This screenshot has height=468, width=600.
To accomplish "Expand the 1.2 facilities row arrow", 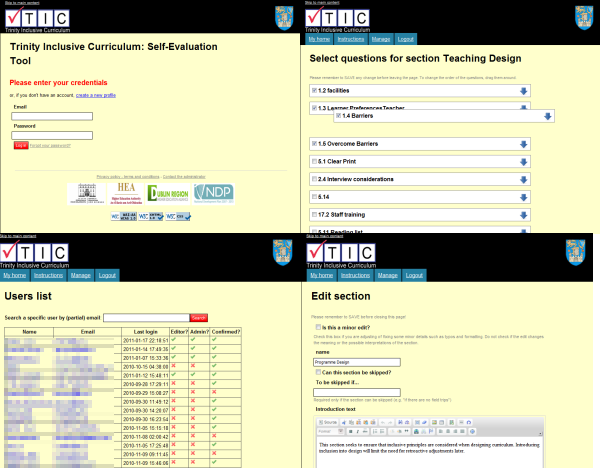I will click(523, 91).
